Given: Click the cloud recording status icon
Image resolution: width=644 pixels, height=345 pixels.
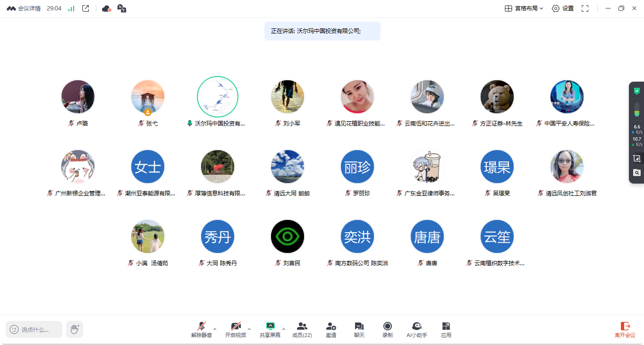Looking at the screenshot, I should 106,8.
